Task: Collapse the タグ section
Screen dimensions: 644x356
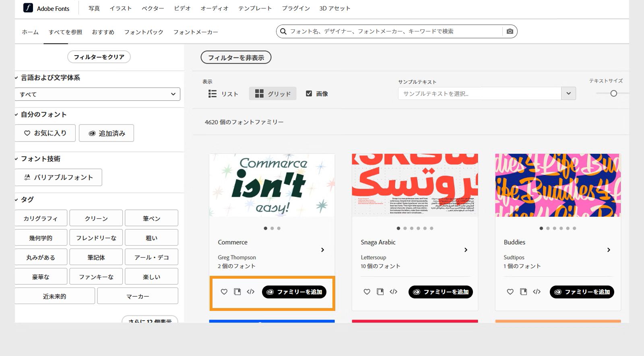Action: pyautogui.click(x=17, y=199)
